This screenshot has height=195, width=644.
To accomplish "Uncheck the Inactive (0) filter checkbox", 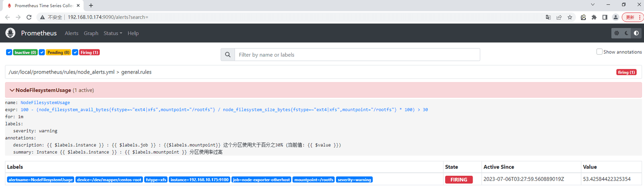I will point(9,52).
